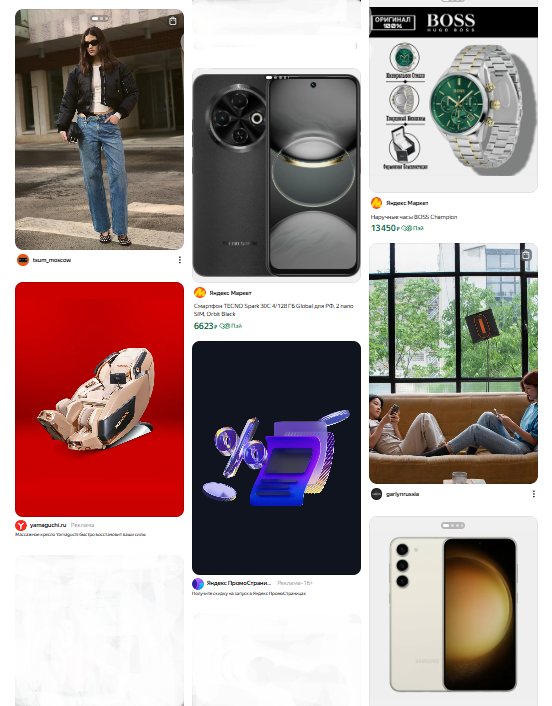Click the yamaguchi.ru advertiser name
The height and width of the screenshot is (706, 552).
(x=48, y=525)
